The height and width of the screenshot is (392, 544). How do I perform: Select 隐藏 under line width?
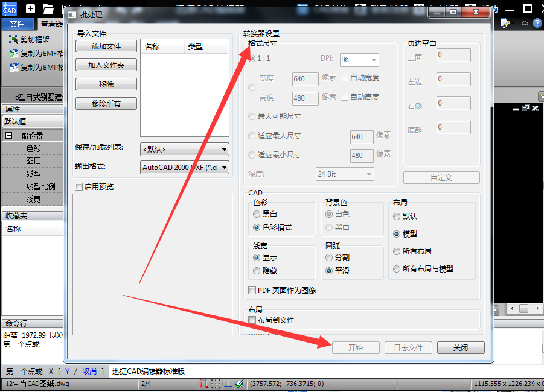coord(257,271)
